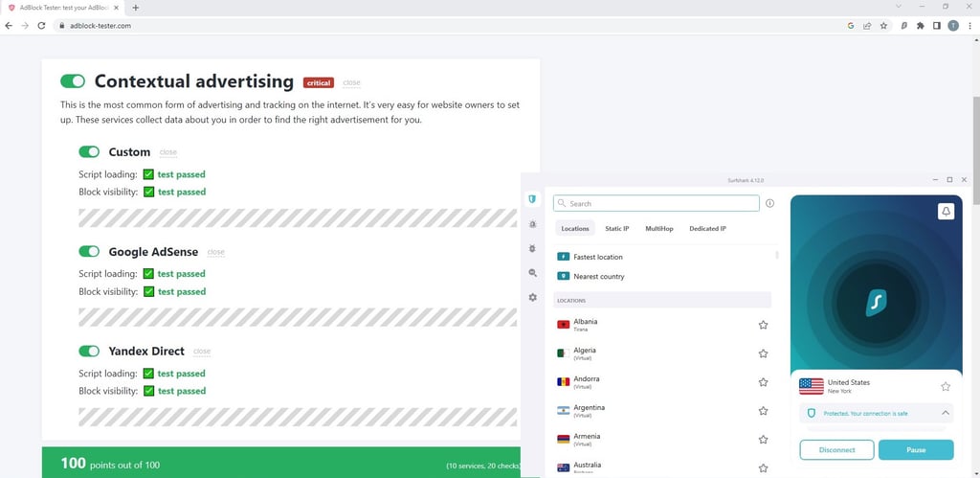Switch to MultiHop tab

[659, 228]
